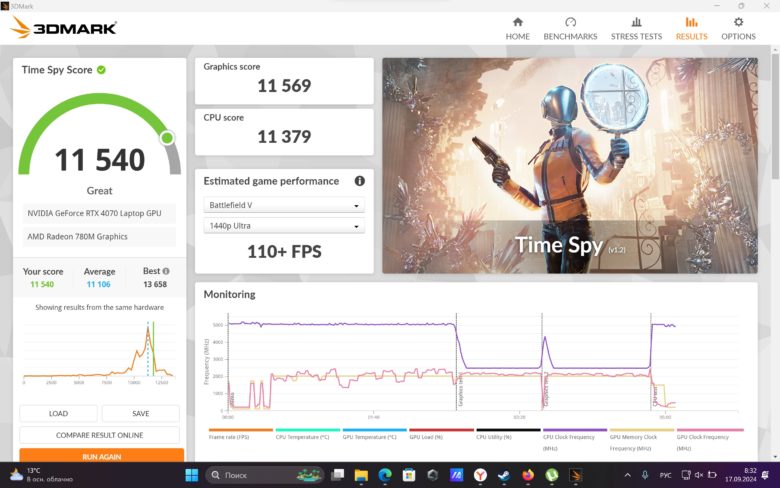Viewport: 780px width, 488px height.
Task: Click the Time Spy benchmark image
Action: [x=570, y=166]
